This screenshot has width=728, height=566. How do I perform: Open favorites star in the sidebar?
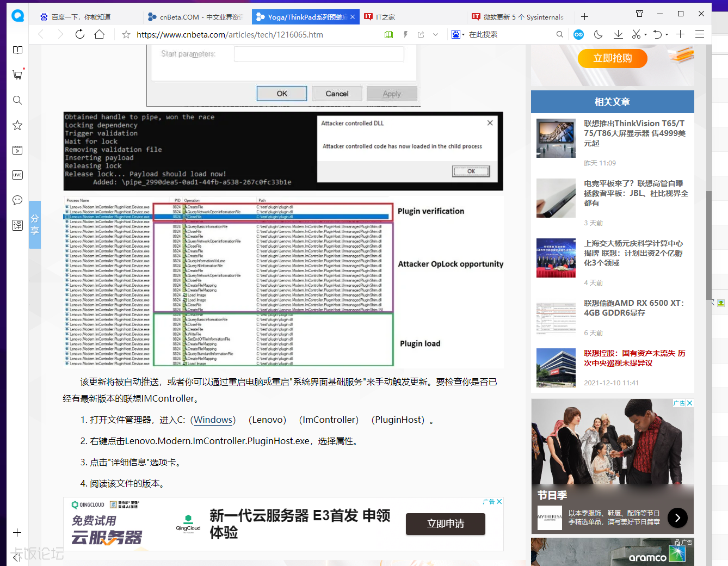[x=17, y=125]
